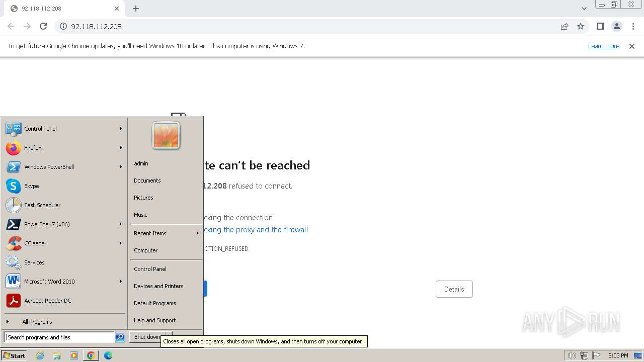Open Control Panel in Start menu left list
Screen dimensions: 644x362
click(64, 129)
